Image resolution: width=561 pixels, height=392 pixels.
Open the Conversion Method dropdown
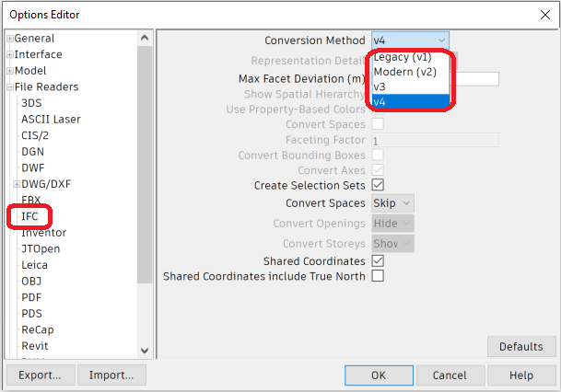point(410,40)
